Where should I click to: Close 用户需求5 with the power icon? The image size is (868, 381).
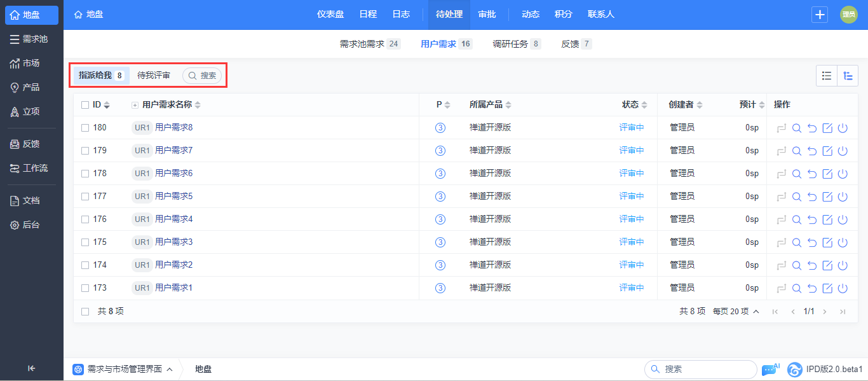[843, 197]
